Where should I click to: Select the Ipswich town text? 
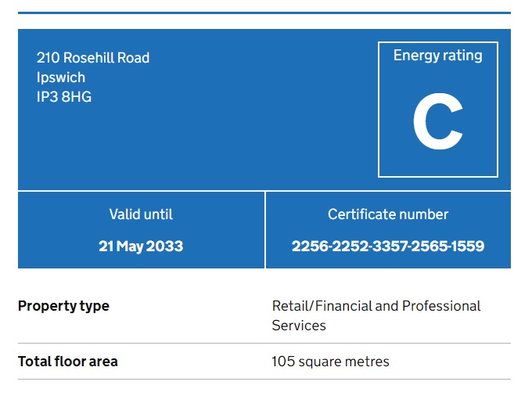(61, 77)
